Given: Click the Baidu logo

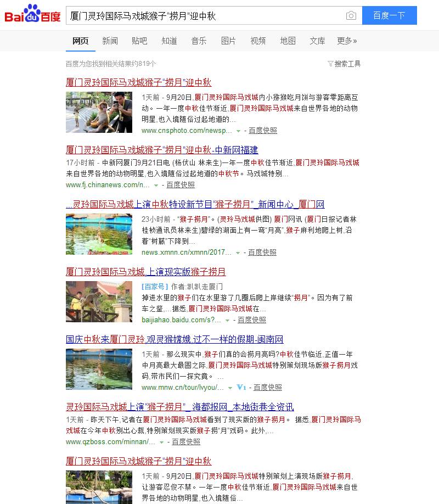Looking at the screenshot, I should pyautogui.click(x=32, y=14).
